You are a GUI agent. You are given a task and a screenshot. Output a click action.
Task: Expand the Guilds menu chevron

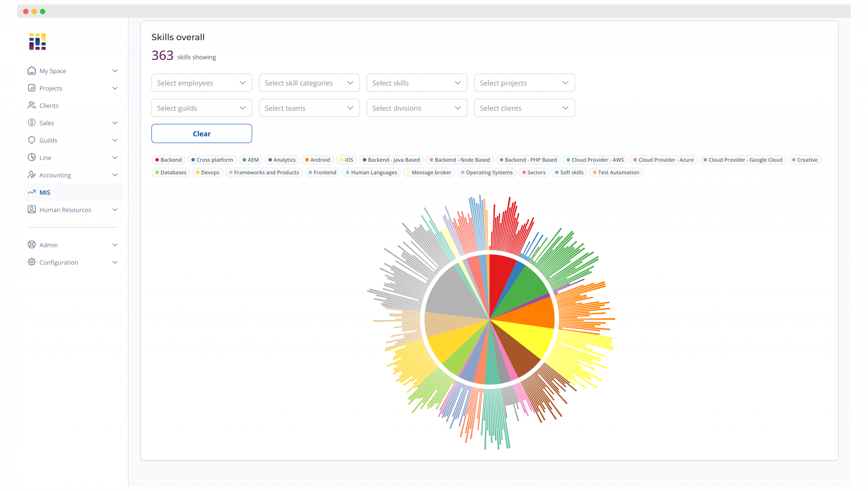pyautogui.click(x=115, y=140)
